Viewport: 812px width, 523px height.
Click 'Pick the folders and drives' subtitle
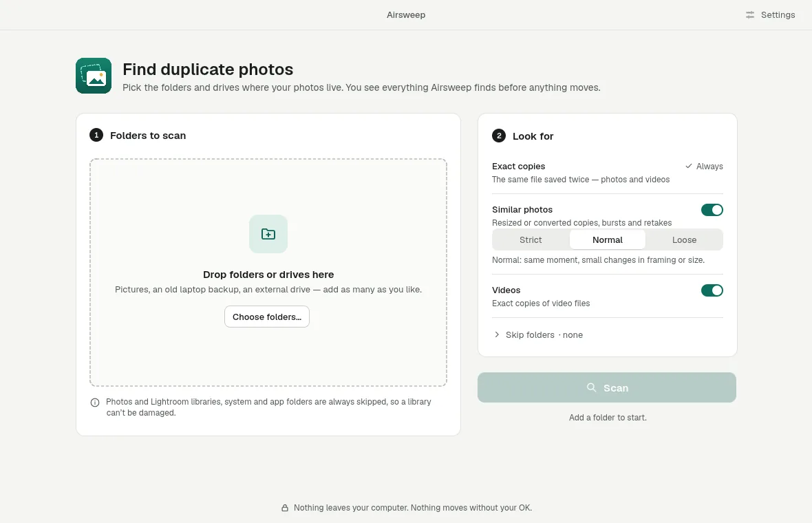[x=361, y=87]
